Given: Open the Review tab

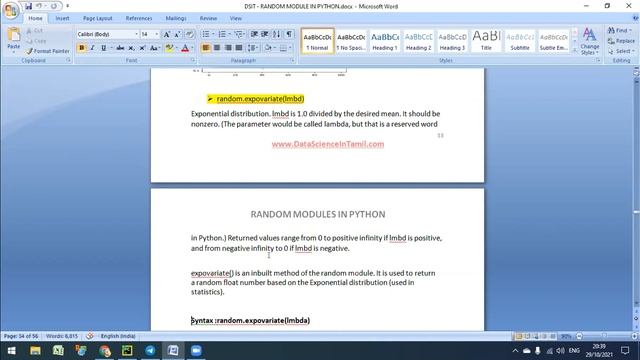Looking at the screenshot, I should (x=208, y=18).
